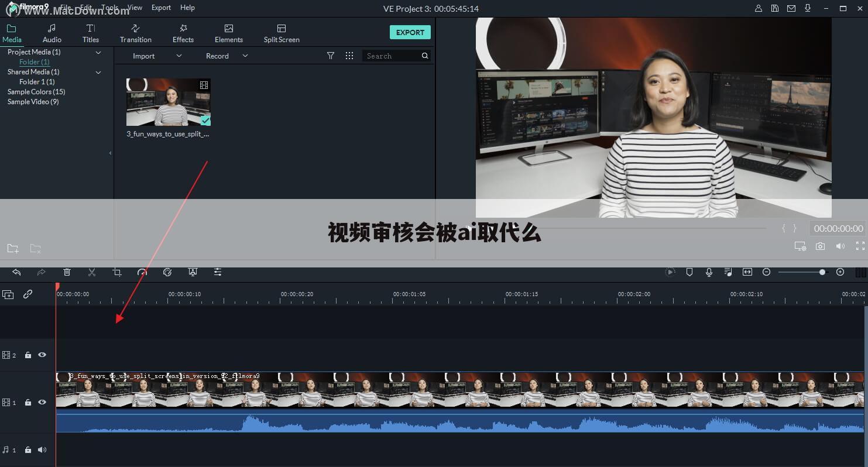The height and width of the screenshot is (467, 868).
Task: Click the Add Track icon
Action: (x=8, y=294)
